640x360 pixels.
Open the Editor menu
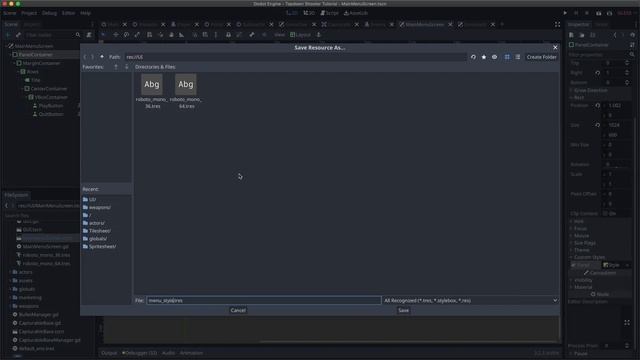(x=69, y=13)
